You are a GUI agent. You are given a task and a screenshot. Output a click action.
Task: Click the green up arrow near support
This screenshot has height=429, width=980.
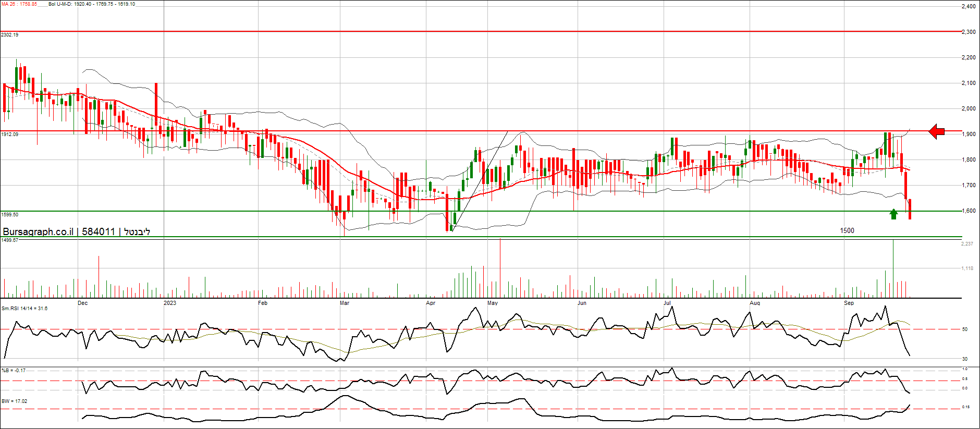click(x=894, y=214)
